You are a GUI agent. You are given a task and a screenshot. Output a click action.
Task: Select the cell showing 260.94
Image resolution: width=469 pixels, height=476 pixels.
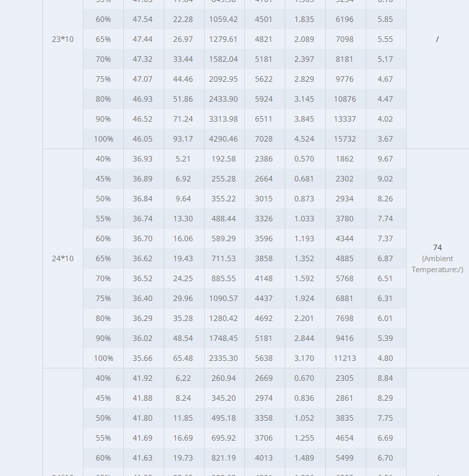coord(224,378)
